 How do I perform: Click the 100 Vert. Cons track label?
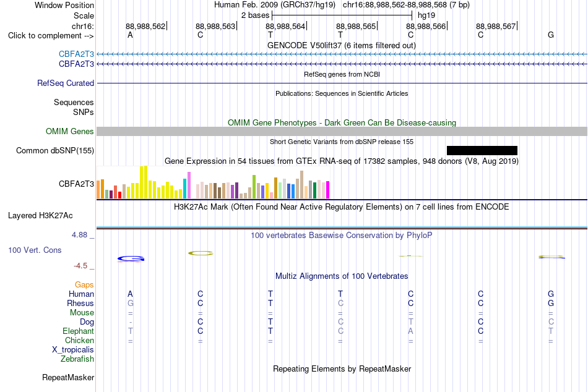[35, 250]
